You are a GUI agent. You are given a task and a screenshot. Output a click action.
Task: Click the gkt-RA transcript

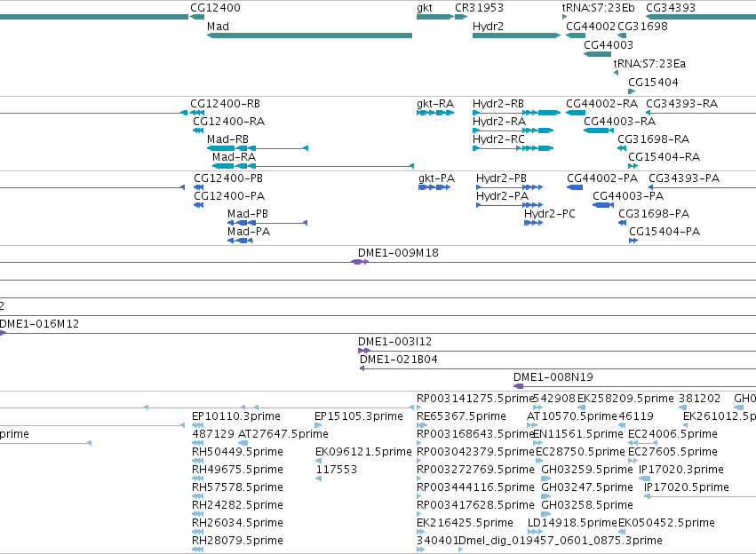pyautogui.click(x=435, y=113)
